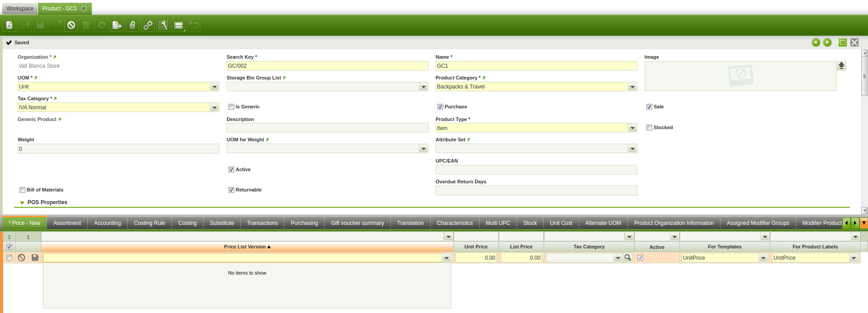Open the Product Category dropdown
The height and width of the screenshot is (313, 868).
[x=632, y=87]
